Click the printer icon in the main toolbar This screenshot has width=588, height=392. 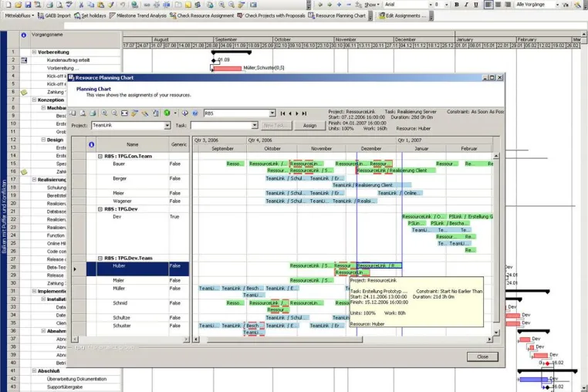pyautogui.click(x=49, y=5)
